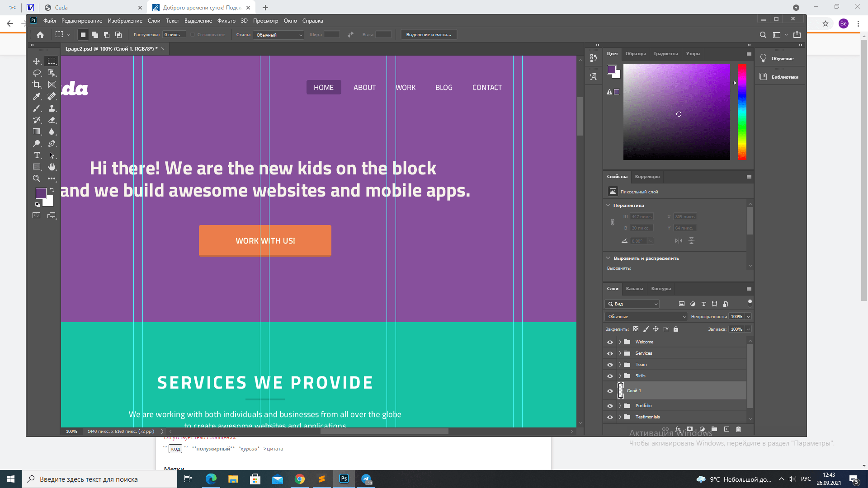Open the Filter menu

(x=226, y=21)
